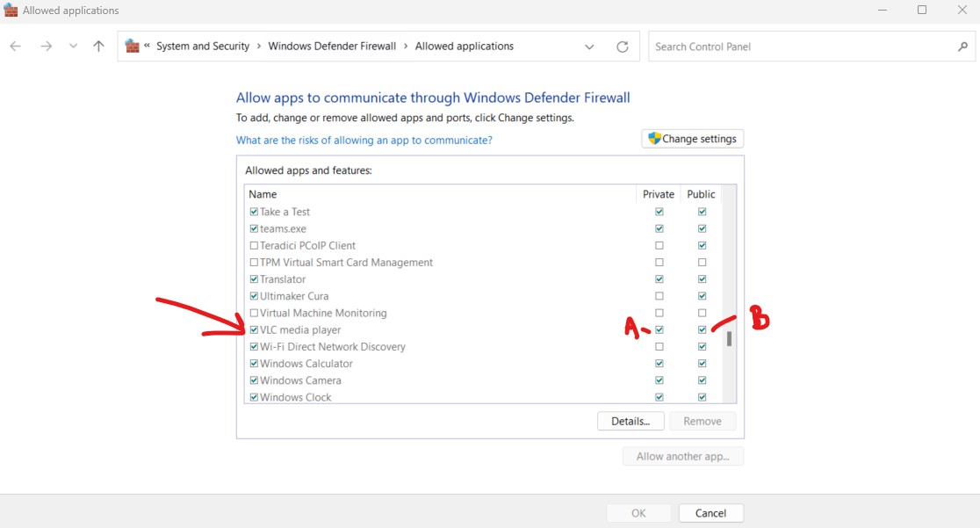
Task: Go forward with the right arrow button
Action: [x=47, y=47]
